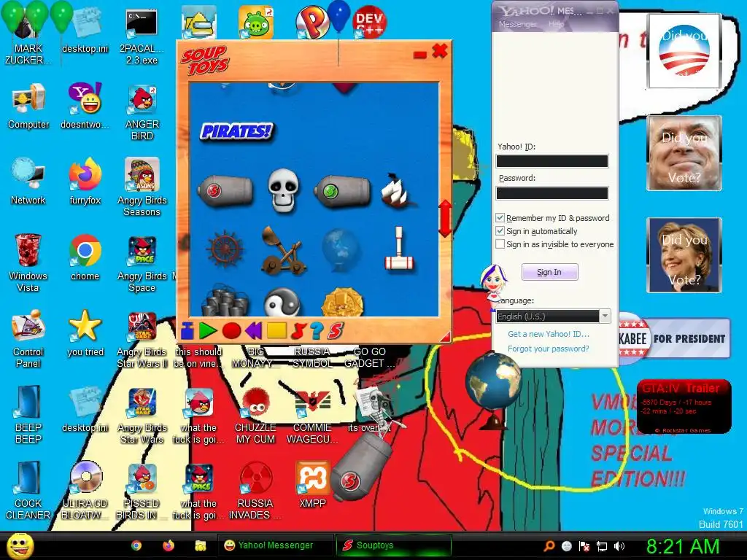Click the blue weight icon in Soup Toys toolbar
The image size is (747, 560).
187,330
